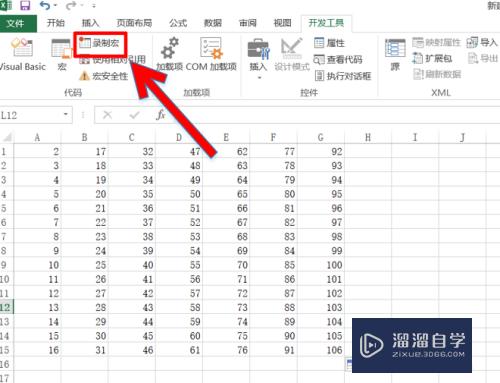
Task: Select column B header
Action: 84,137
